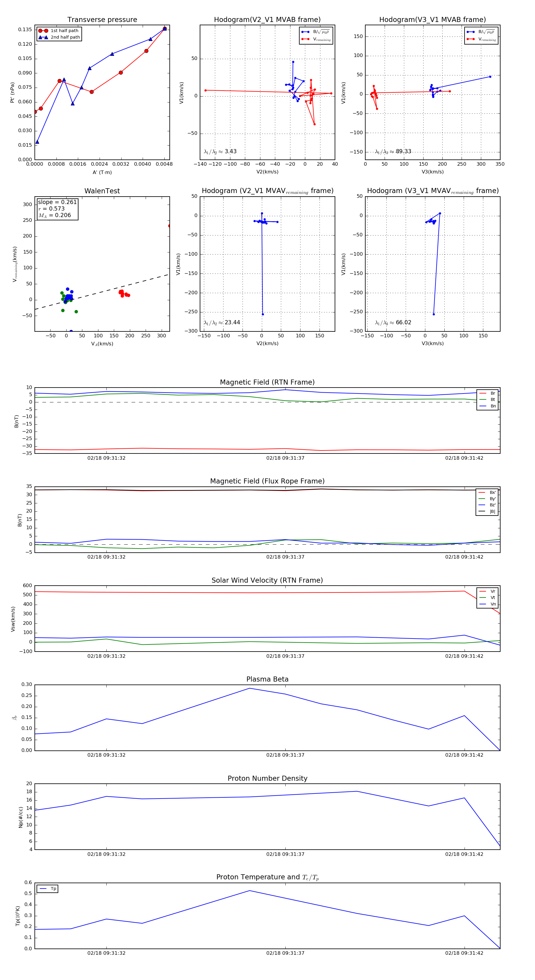This screenshot has width=535, height=980.
Task: Click the Np(#/cc) y-axis label
Action: [21, 817]
